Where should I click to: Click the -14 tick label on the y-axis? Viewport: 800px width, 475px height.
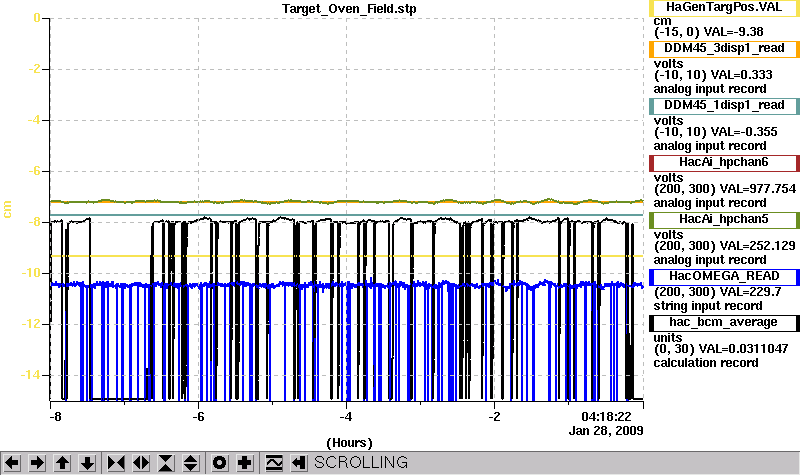30,375
